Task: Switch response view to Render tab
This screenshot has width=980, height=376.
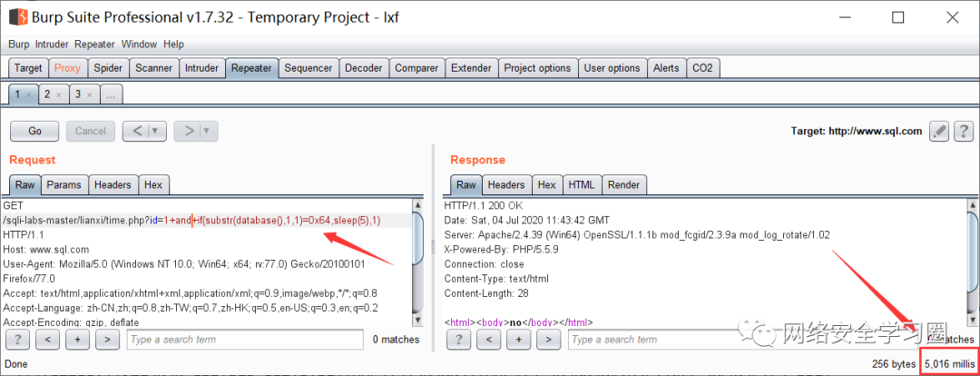Action: click(x=623, y=184)
